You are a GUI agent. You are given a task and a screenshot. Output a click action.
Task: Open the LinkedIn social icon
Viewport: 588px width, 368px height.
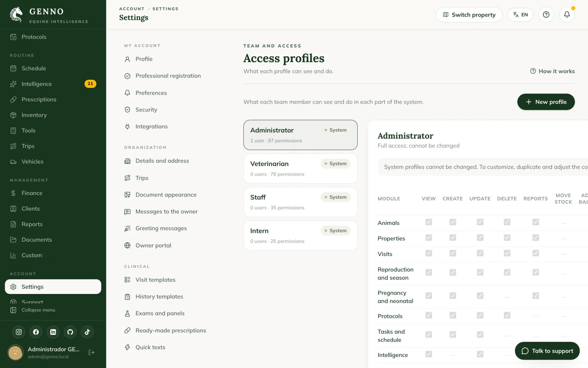53,332
